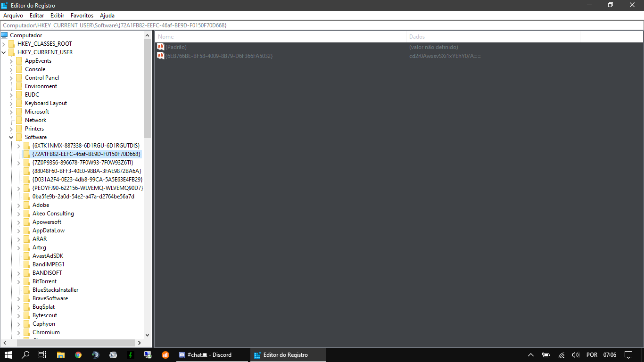
Task: Sort values by the Nome column header
Action: pyautogui.click(x=281, y=37)
